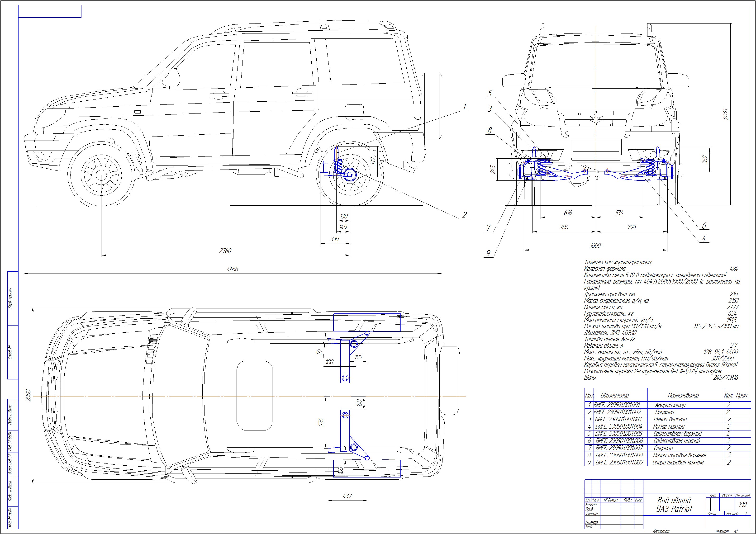The height and width of the screenshot is (534, 756).
Task: Click the 437 dimension below the top view
Action: [347, 496]
